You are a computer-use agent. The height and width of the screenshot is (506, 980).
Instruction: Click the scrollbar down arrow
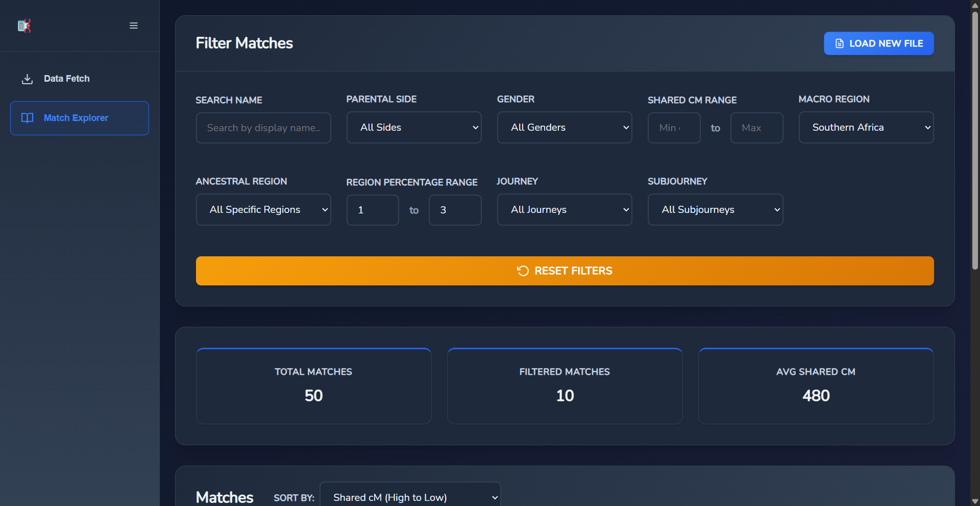point(974,501)
